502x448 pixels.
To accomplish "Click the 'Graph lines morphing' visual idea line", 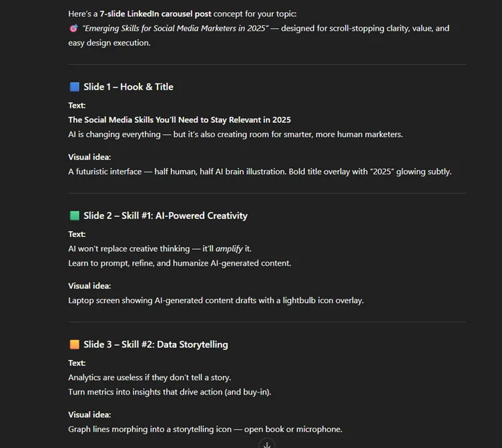I will (205, 429).
